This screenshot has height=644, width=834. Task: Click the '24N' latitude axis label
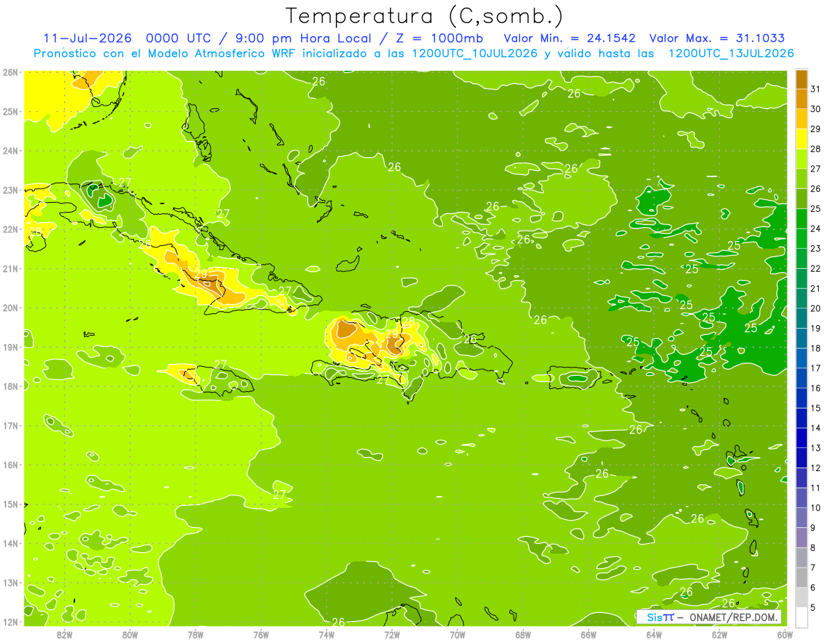pos(10,151)
